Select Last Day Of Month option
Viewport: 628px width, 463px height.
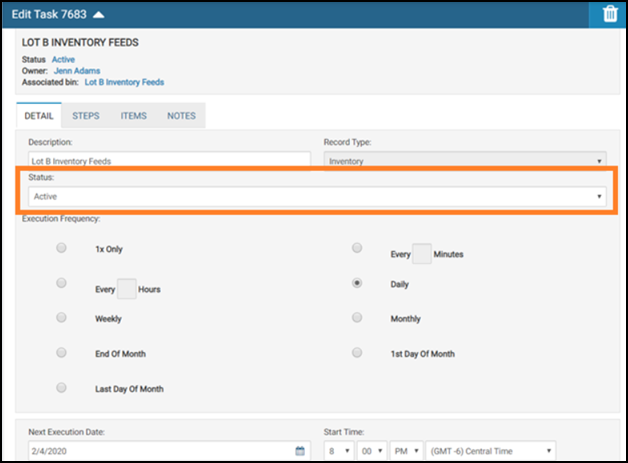click(62, 387)
